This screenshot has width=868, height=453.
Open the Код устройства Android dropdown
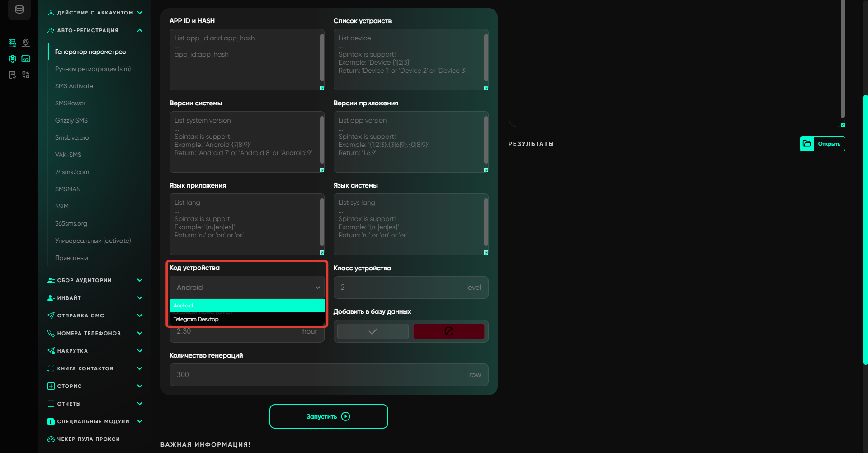click(x=247, y=288)
